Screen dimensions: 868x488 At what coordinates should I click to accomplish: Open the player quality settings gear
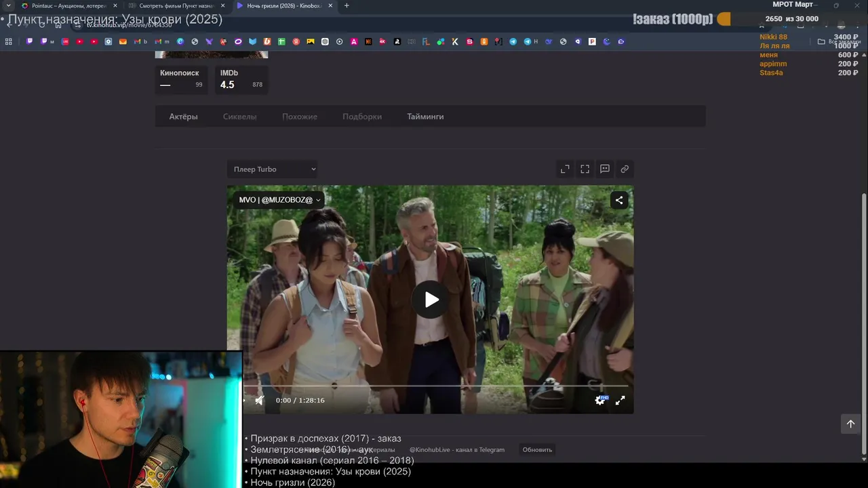tap(599, 401)
